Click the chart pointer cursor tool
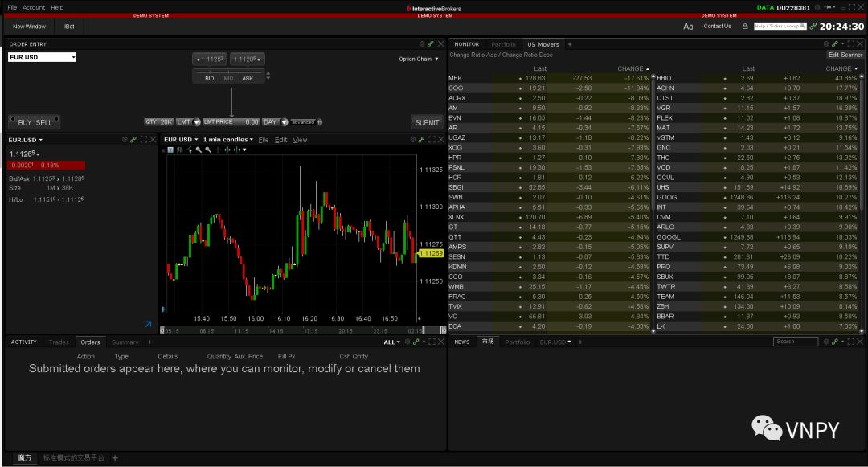The height and width of the screenshot is (467, 868). pos(190,150)
